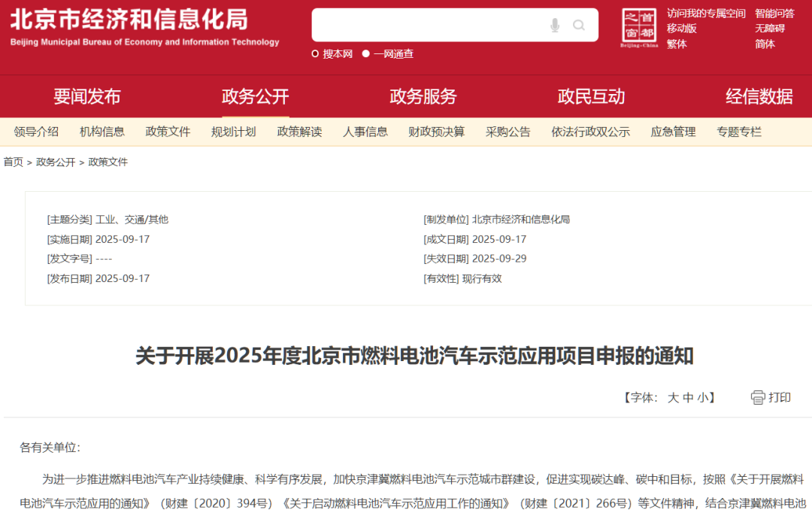Open the 智能问答 link

(x=774, y=13)
